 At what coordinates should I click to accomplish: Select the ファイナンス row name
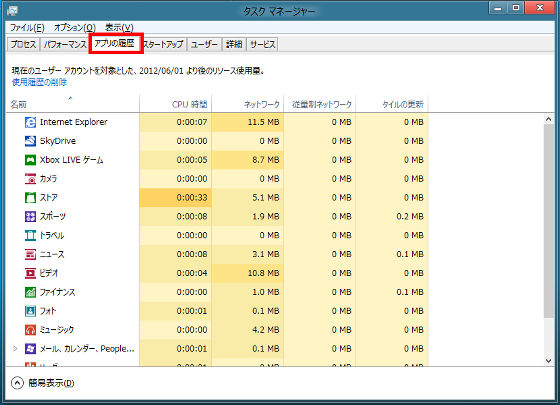pyautogui.click(x=58, y=292)
